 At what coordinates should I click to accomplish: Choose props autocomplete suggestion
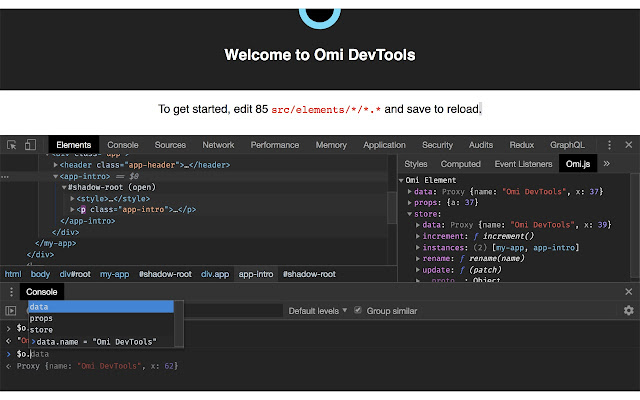point(101,318)
